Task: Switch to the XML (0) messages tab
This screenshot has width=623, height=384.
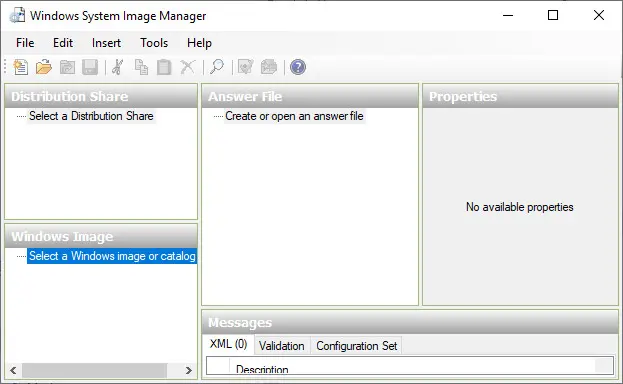Action: 228,344
